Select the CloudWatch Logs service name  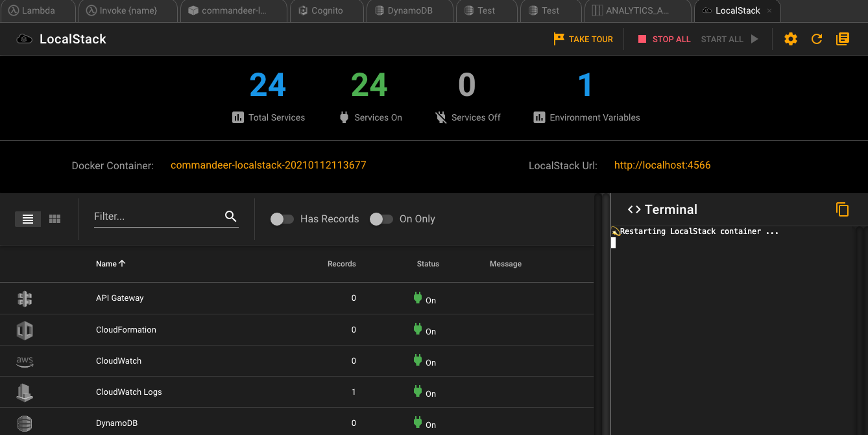(x=129, y=392)
